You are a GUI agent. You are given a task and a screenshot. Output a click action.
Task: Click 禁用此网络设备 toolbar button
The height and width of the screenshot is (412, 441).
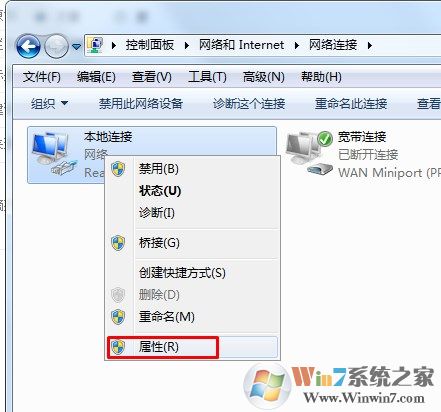(x=141, y=104)
